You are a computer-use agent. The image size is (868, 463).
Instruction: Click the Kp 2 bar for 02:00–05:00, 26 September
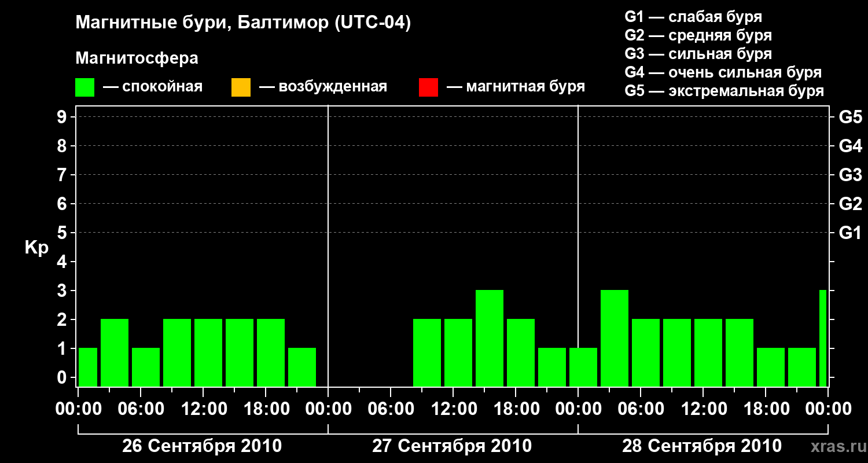115,353
